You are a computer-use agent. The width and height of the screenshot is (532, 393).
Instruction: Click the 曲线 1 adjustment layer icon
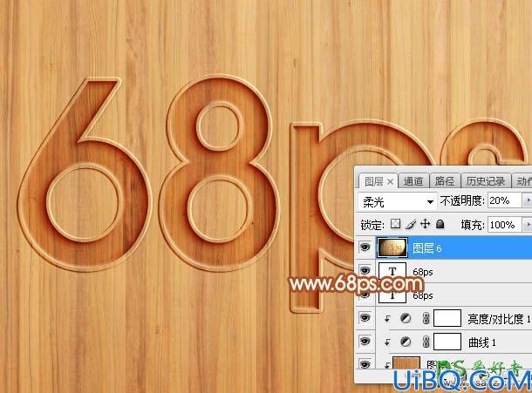tap(406, 342)
